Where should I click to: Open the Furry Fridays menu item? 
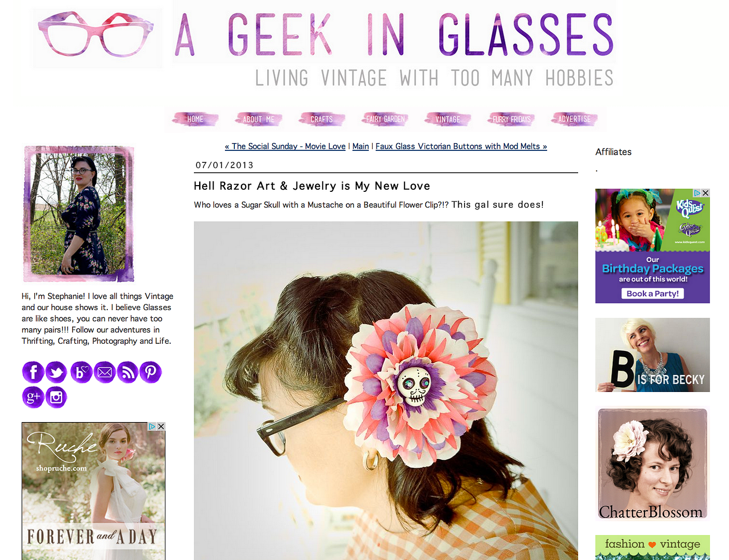[511, 119]
